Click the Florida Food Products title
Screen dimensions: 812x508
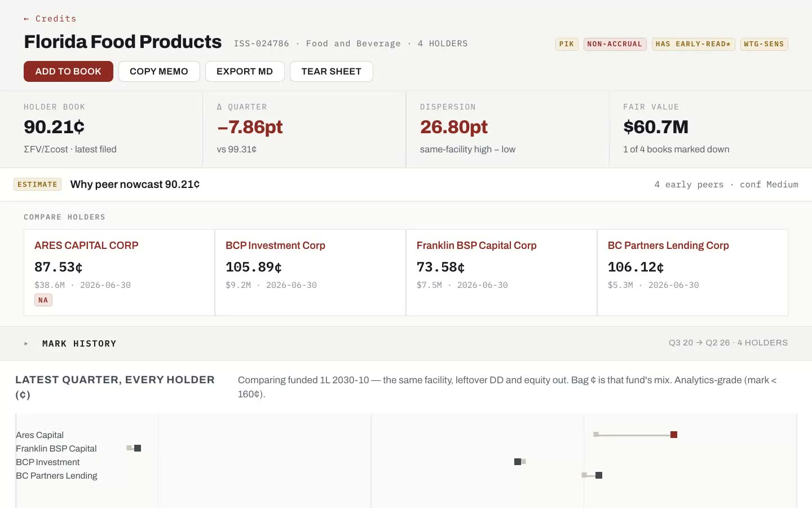123,42
